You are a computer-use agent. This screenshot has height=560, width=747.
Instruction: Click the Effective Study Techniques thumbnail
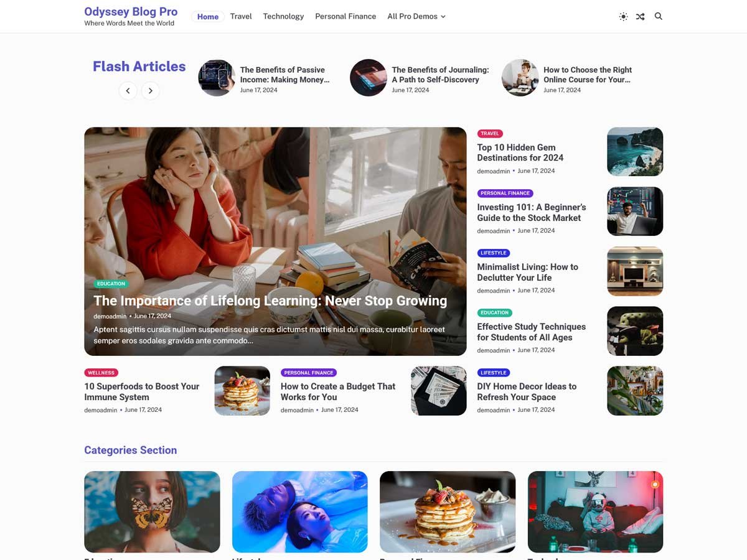click(635, 331)
